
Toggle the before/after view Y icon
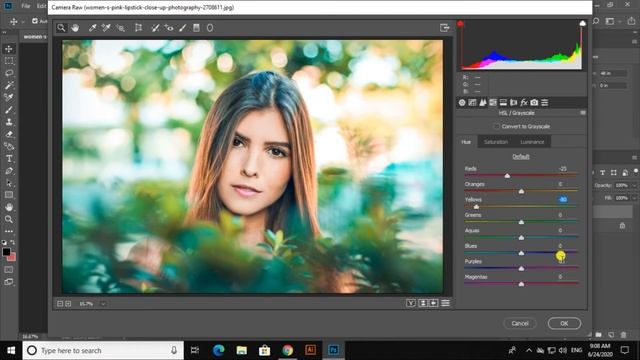point(411,303)
